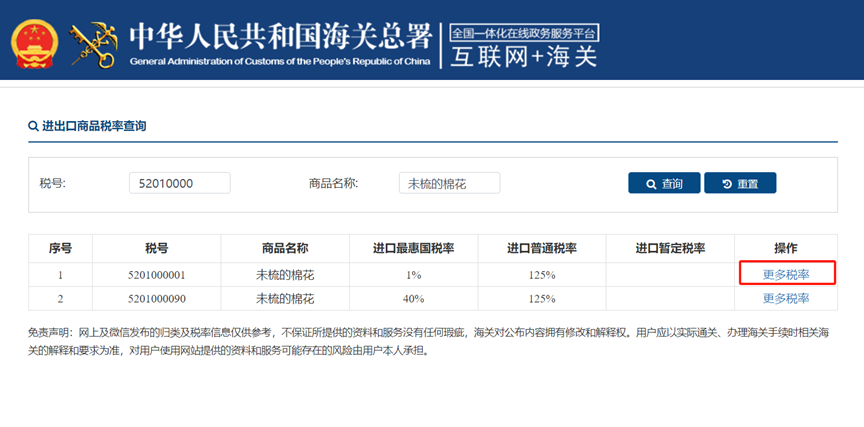
Task: Select the 5201000001 tax code cell
Action: (x=157, y=274)
